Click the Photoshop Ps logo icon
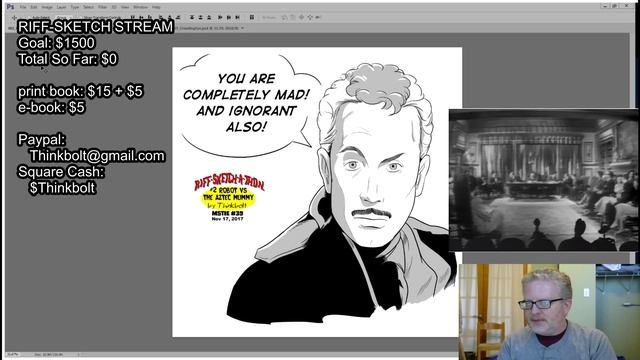The width and height of the screenshot is (640, 360). click(x=10, y=7)
